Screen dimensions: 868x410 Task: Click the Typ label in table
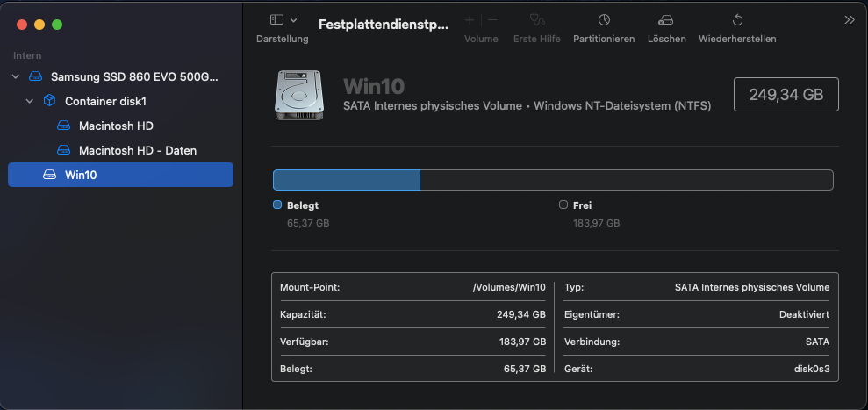pyautogui.click(x=574, y=288)
